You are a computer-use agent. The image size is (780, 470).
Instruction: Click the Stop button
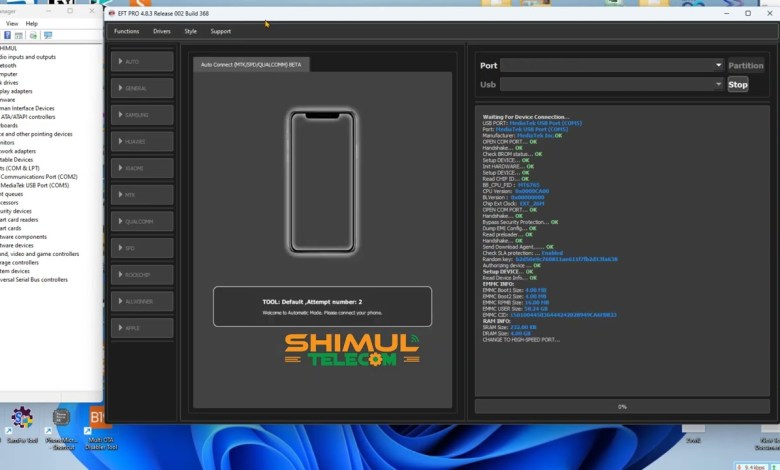pos(738,85)
